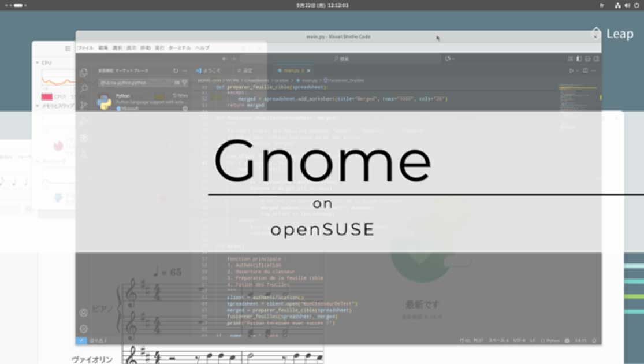Open the run button dropdown arrow

(x=578, y=70)
